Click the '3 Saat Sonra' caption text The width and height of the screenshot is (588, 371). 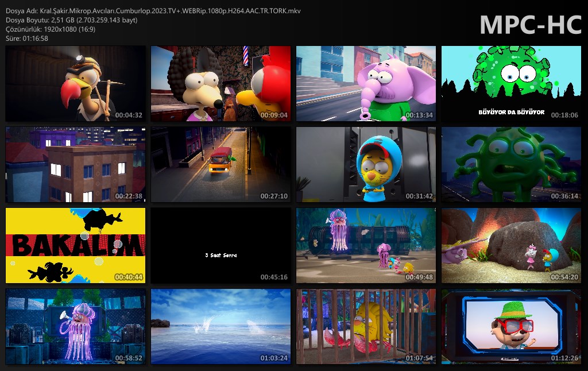point(221,255)
